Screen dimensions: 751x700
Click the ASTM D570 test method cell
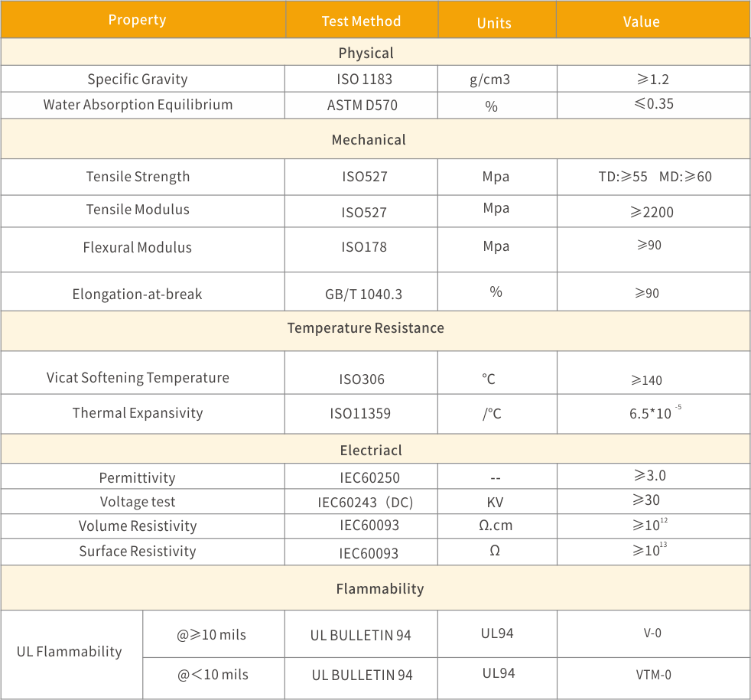(x=362, y=106)
